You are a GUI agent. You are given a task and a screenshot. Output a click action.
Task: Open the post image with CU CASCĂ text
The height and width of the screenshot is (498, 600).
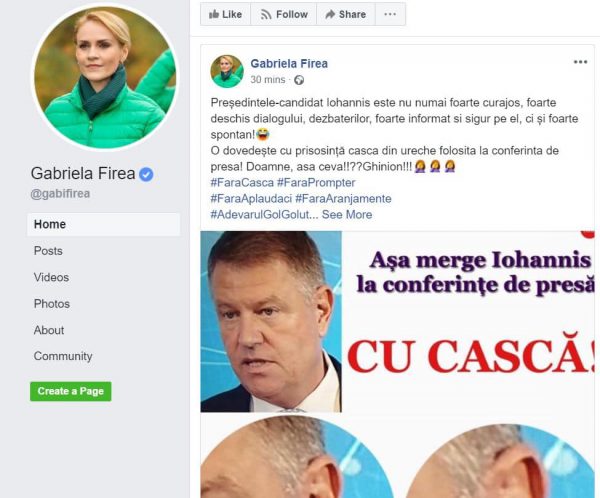coord(398,322)
